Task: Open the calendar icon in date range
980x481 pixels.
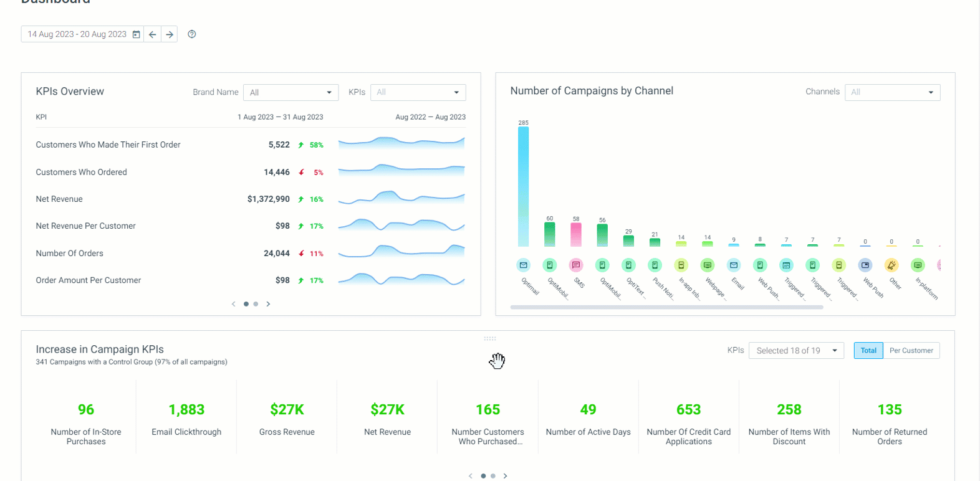Action: pos(136,34)
